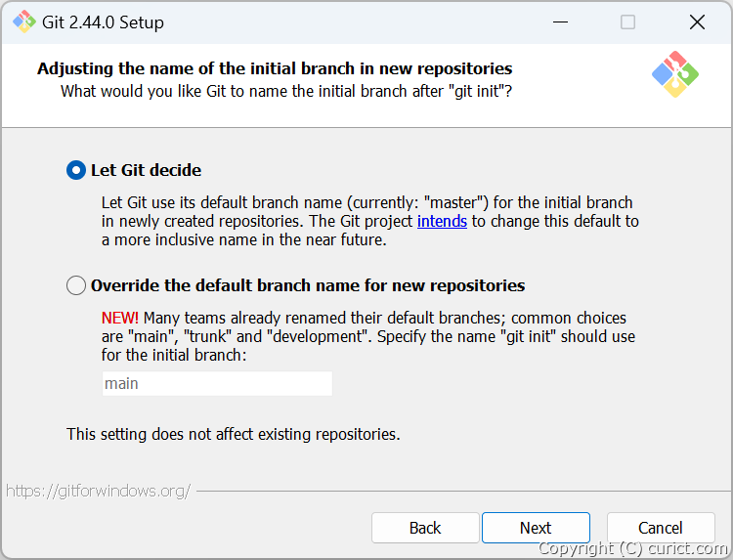Click the Git logo in the header banner
The image size is (733, 560).
coord(675,74)
